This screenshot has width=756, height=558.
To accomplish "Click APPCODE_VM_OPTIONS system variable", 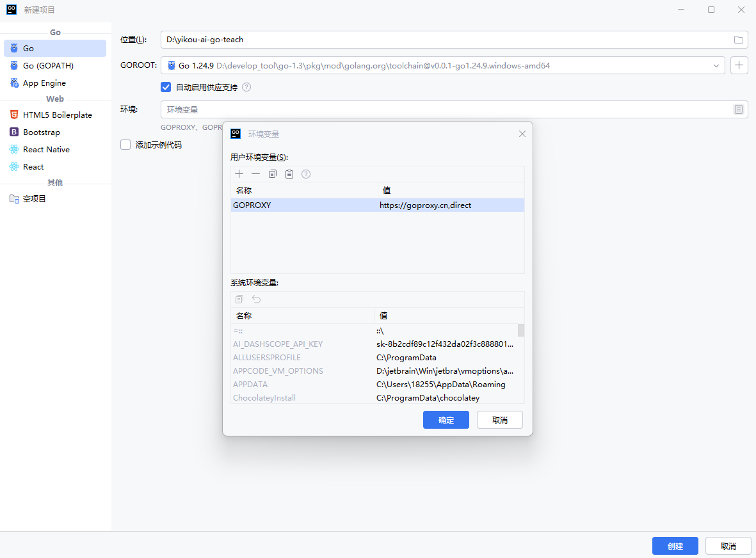I will [x=278, y=371].
